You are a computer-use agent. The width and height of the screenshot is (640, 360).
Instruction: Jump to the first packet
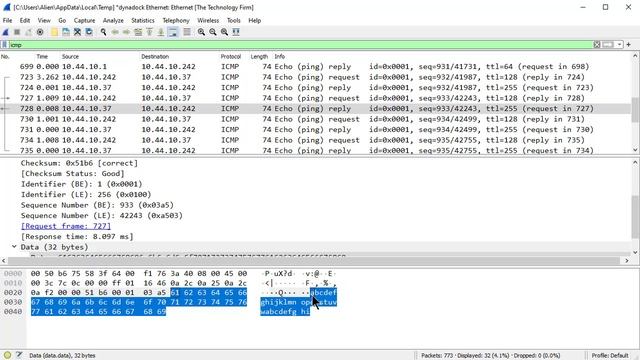149,32
